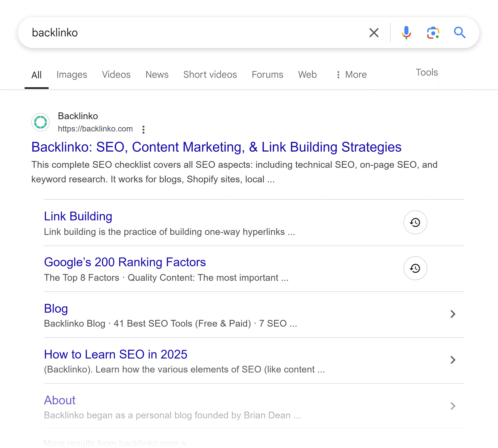
Task: Open the More search filters dropdown
Action: tap(352, 75)
